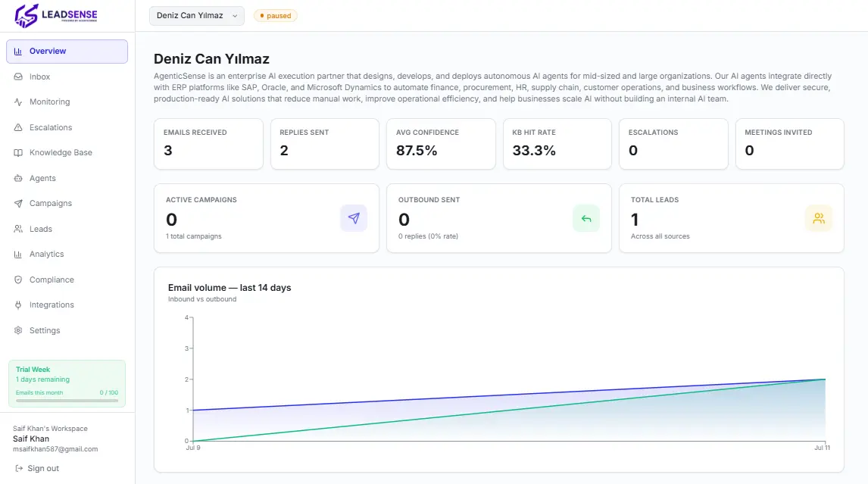Select the KB Hit Rate 33.3% card

557,144
